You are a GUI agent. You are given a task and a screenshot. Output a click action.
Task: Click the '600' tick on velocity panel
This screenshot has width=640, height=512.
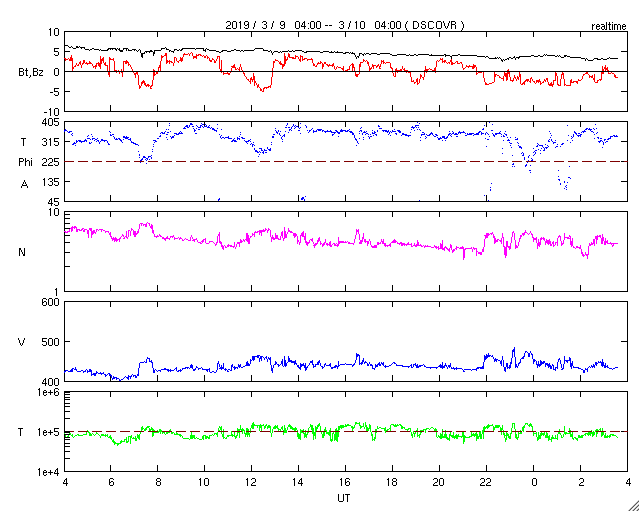51,302
